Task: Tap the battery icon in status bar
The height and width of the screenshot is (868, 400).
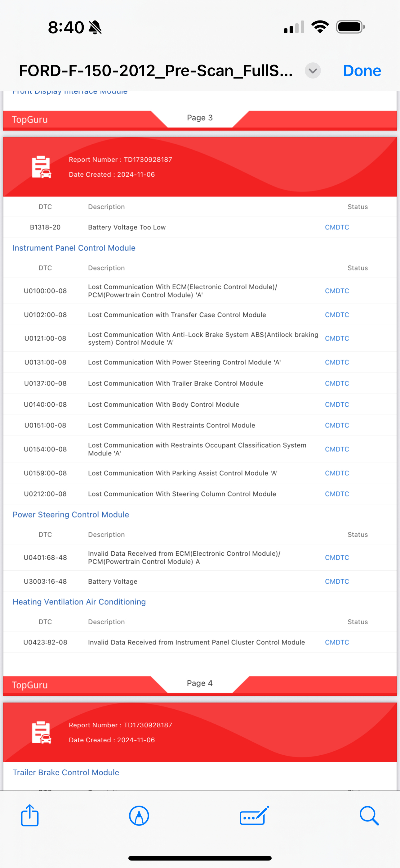Action: (350, 27)
